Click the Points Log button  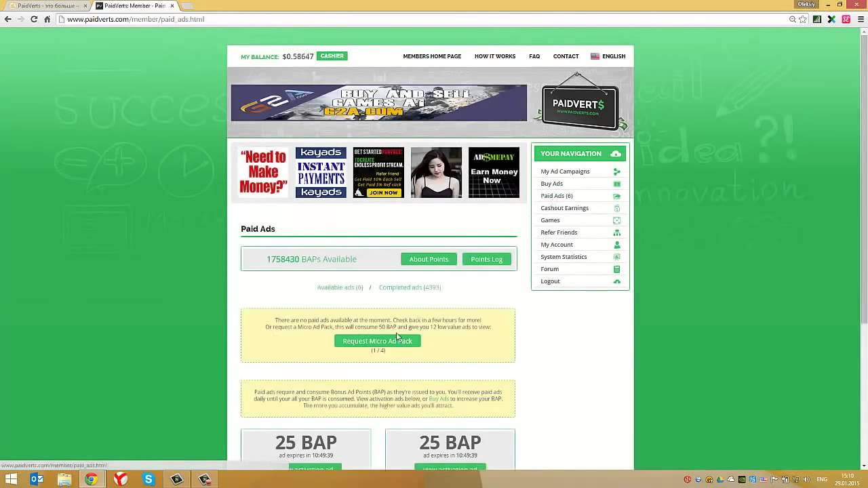487,259
